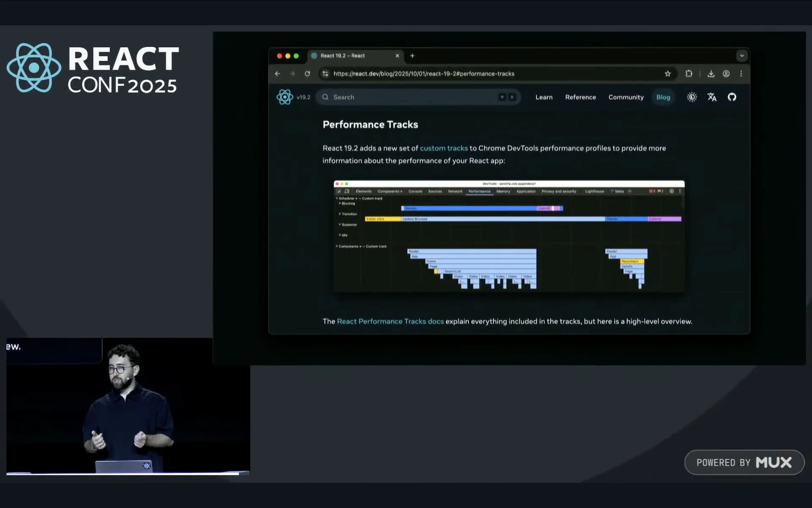Open the Reference nav item
Screen dimensions: 812x508
580,97
